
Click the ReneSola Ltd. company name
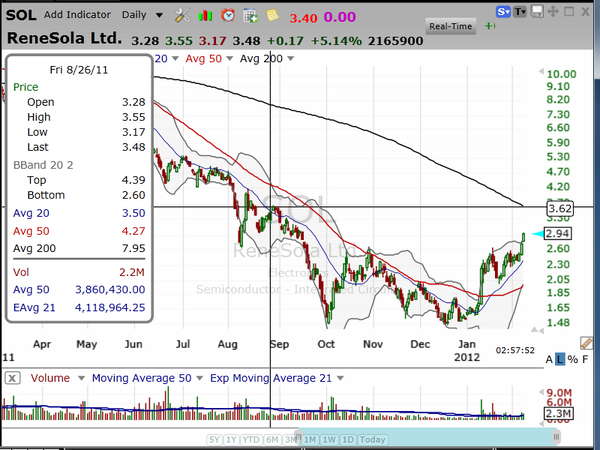point(64,39)
